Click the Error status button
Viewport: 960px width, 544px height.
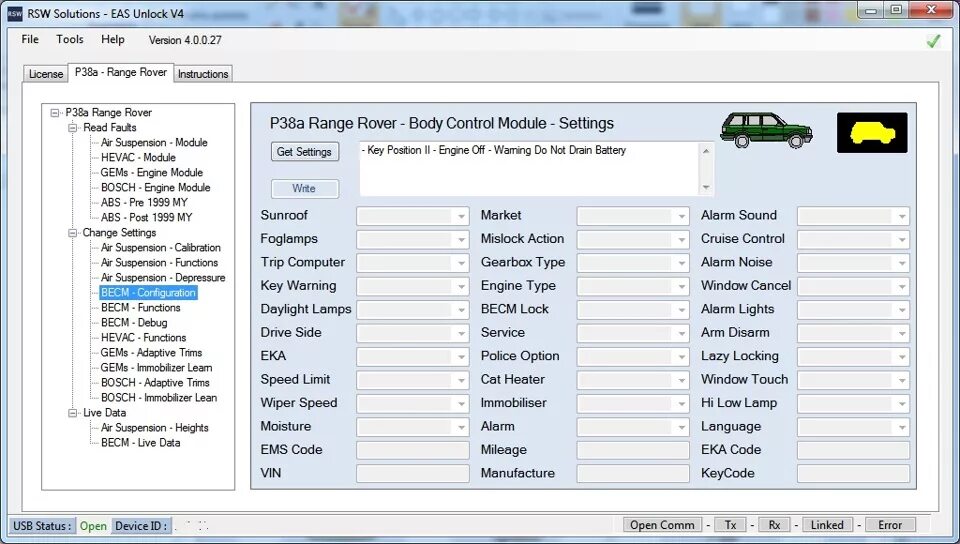(890, 525)
